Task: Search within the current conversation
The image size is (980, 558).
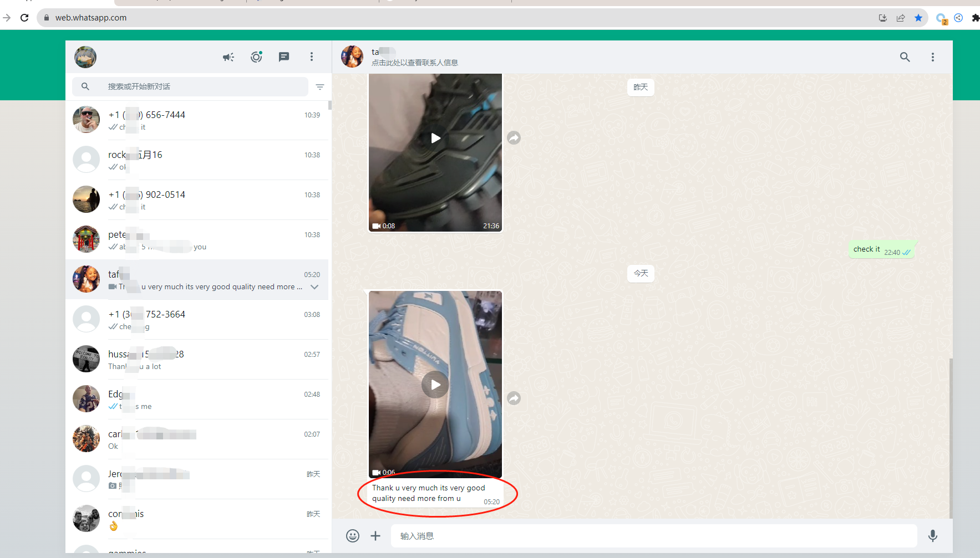Action: (x=905, y=57)
